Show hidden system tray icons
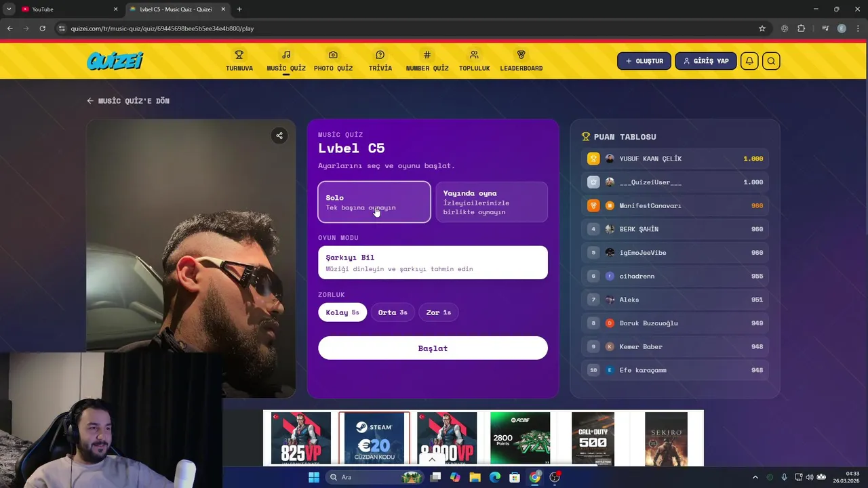 pos(755,477)
